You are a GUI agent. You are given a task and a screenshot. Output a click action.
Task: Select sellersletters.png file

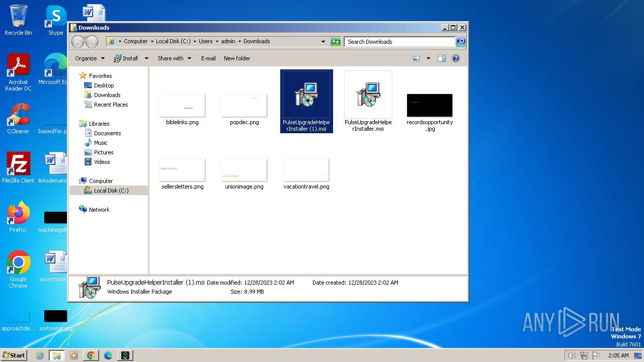point(182,174)
